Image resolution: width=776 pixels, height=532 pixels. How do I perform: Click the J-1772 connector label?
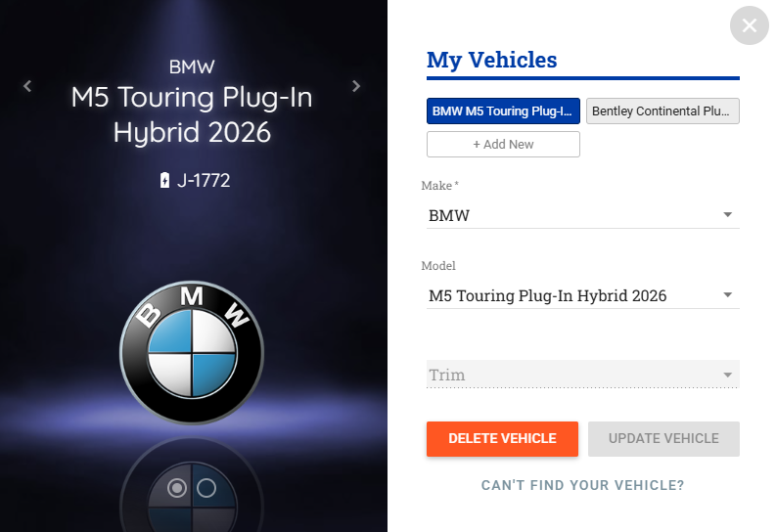pyautogui.click(x=204, y=180)
